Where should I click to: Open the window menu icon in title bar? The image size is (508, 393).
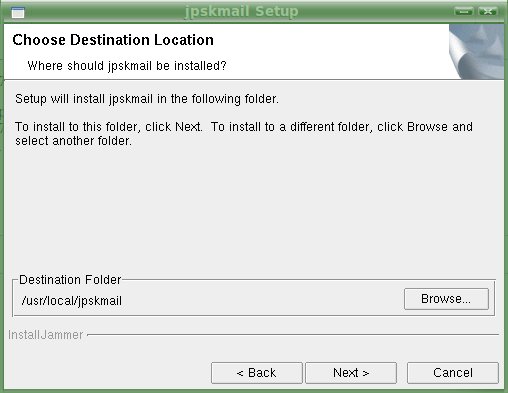click(18, 12)
